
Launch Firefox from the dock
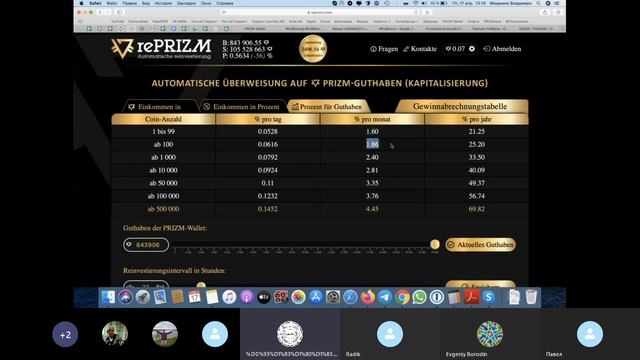(x=367, y=298)
